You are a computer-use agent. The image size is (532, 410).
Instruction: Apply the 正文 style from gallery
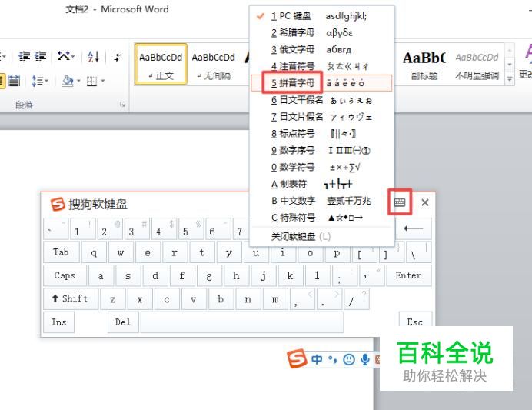(x=161, y=64)
